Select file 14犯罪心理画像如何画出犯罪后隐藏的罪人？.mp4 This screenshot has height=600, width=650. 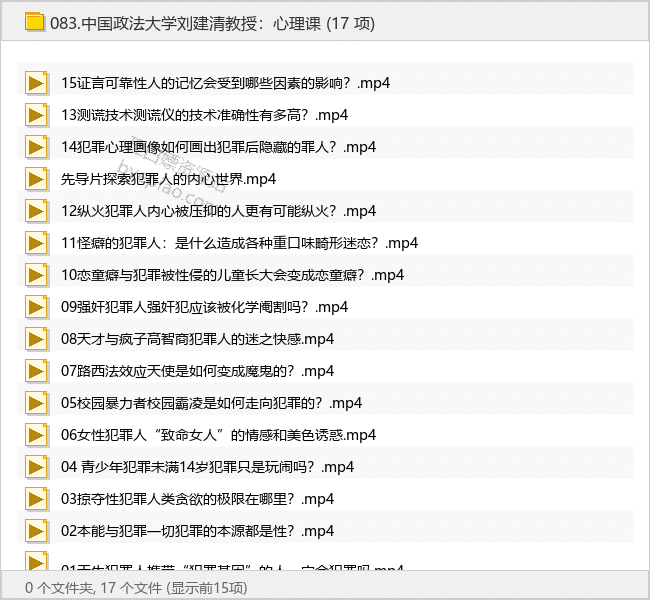(x=218, y=147)
